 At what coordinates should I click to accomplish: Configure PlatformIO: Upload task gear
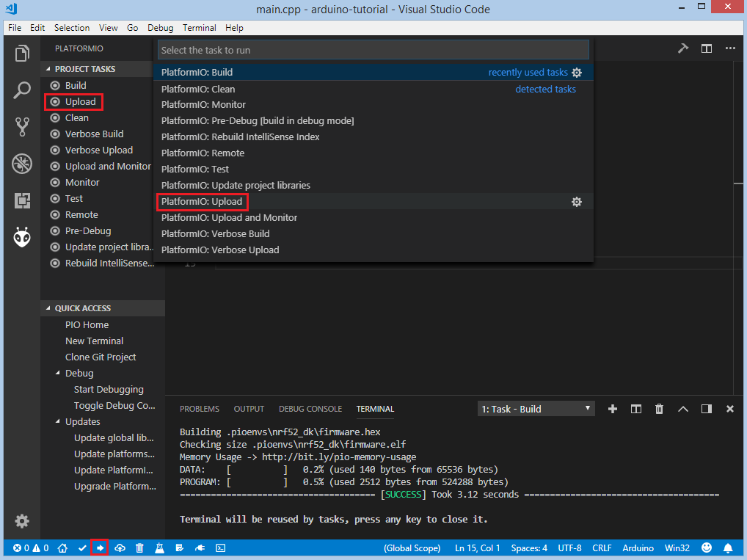click(x=577, y=202)
